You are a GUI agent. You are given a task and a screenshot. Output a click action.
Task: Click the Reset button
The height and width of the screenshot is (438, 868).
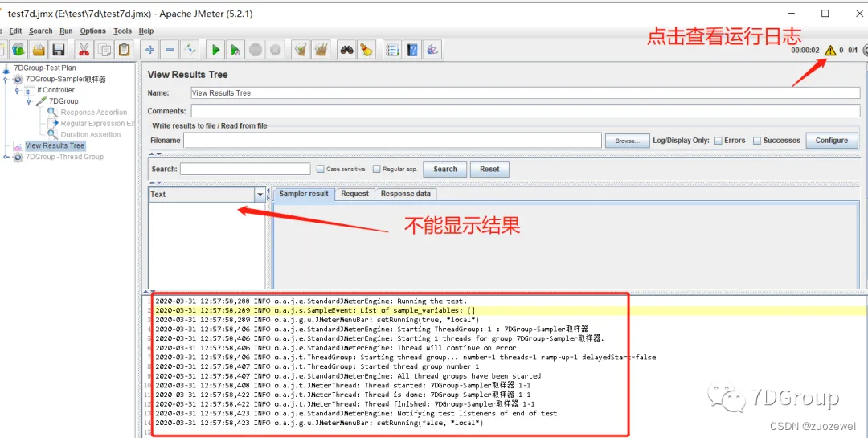coord(489,169)
